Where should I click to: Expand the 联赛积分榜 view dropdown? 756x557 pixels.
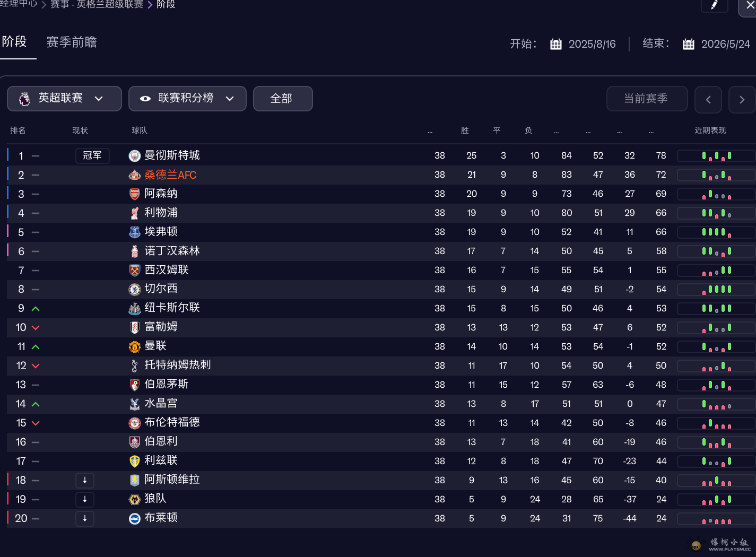(x=230, y=99)
